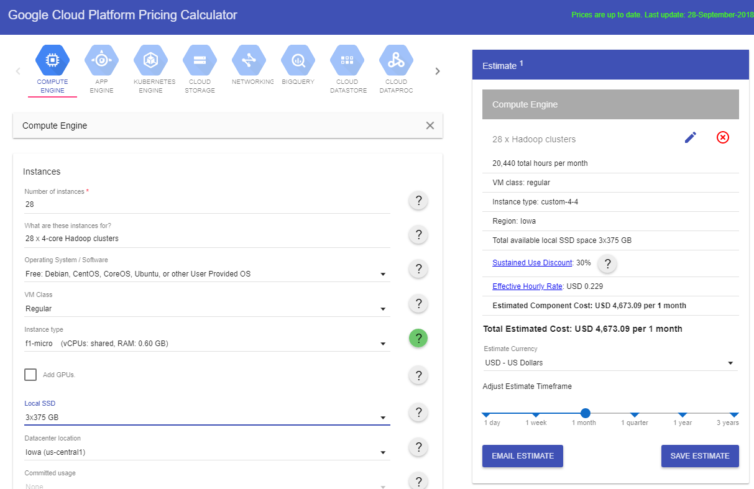Remove Hadoop clusters estimate with red X

tap(723, 137)
